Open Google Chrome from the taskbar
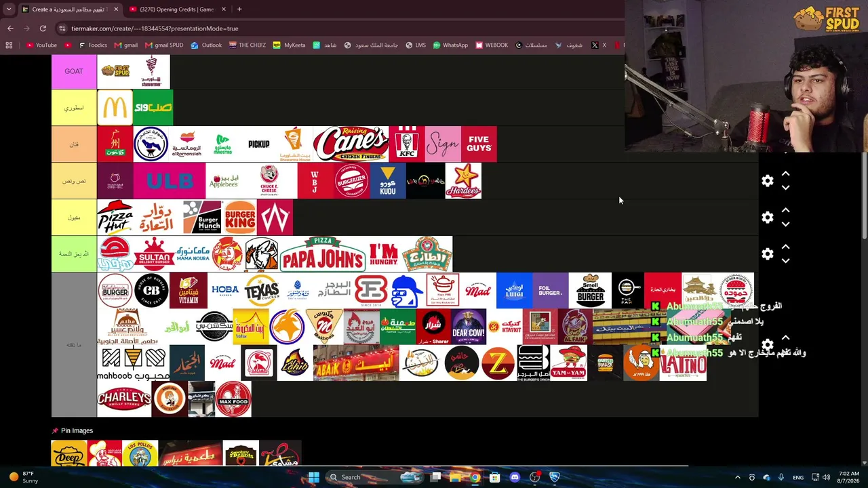The height and width of the screenshot is (488, 868). [475, 477]
